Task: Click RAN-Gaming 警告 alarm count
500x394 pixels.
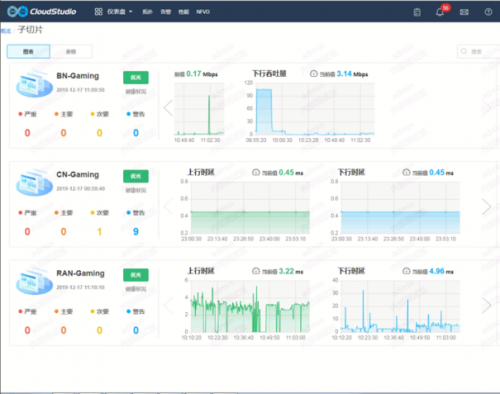Action: click(x=136, y=330)
